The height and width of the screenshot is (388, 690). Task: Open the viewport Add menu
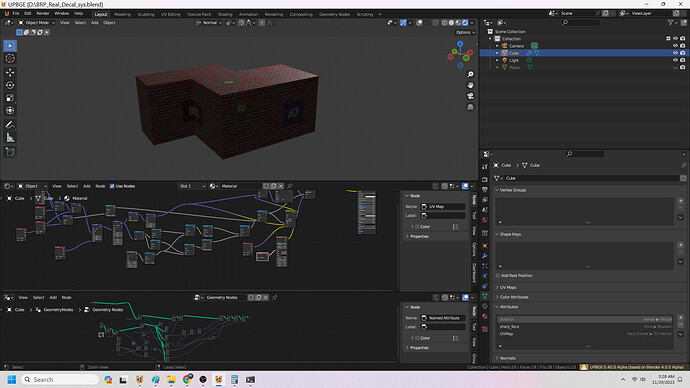coord(95,22)
